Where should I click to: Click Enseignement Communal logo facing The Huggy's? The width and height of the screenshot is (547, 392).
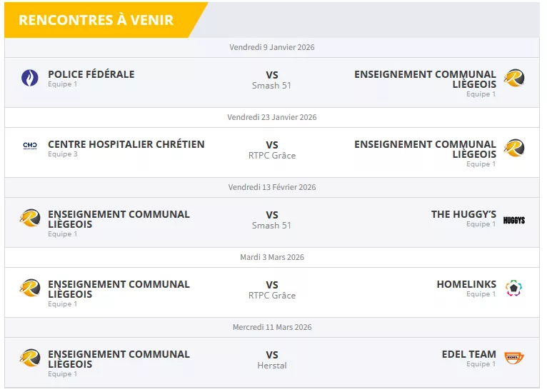30,218
